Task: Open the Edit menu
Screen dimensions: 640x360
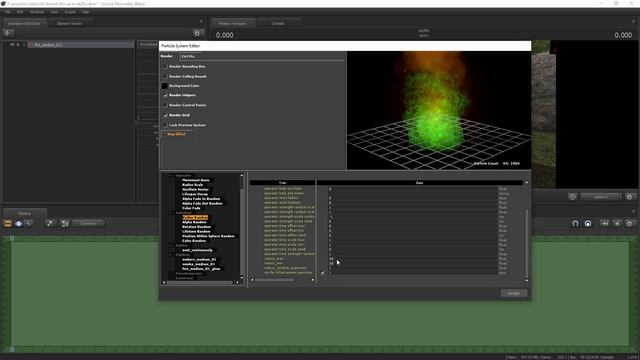Action: pyautogui.click(x=20, y=12)
